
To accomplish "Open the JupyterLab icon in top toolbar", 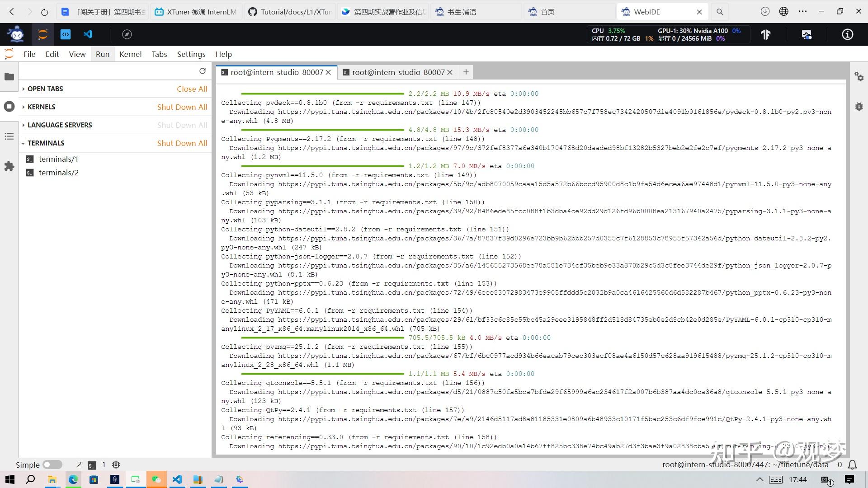I will pyautogui.click(x=42, y=34).
